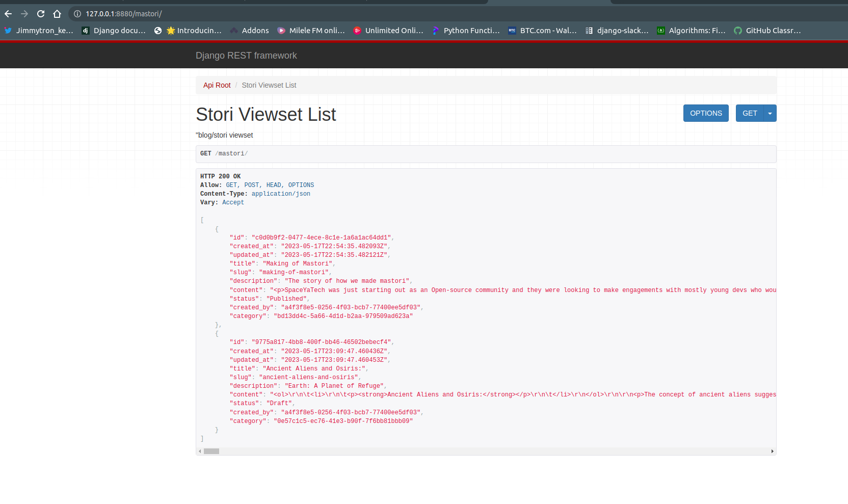Screen dimensions: 848x504
Task: Open the Api Root breadcrumb link
Action: tap(217, 85)
